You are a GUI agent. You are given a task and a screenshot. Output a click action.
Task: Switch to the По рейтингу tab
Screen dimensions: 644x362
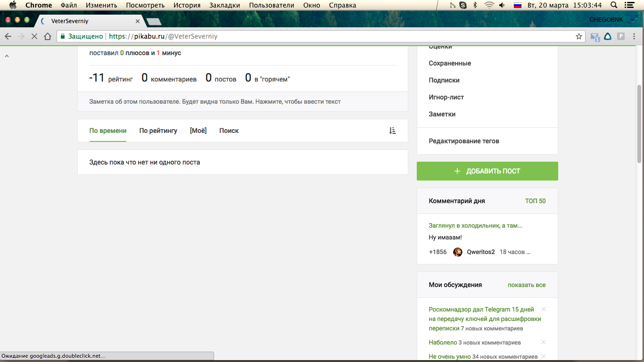[x=158, y=131]
